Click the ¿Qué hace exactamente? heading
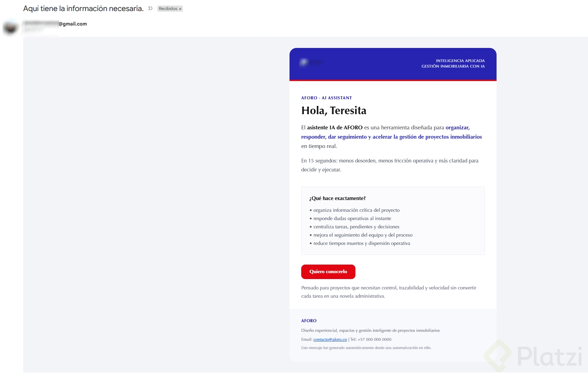This screenshot has width=588, height=376. 337,198
